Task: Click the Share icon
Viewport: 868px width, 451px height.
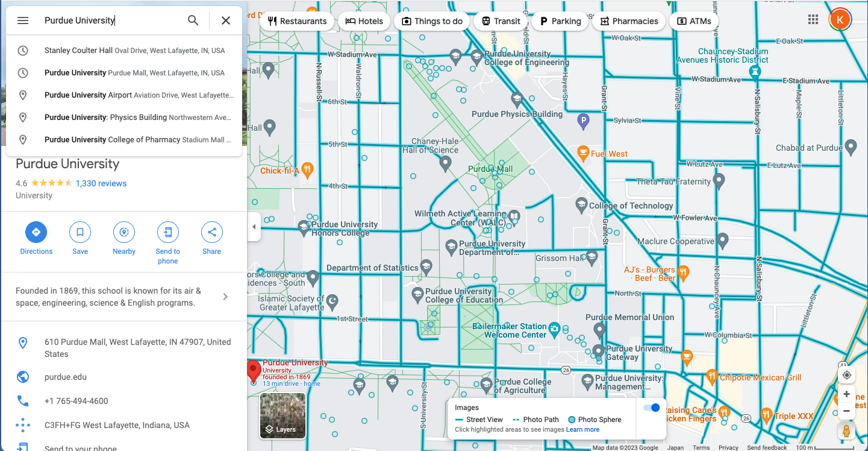Action: [212, 232]
